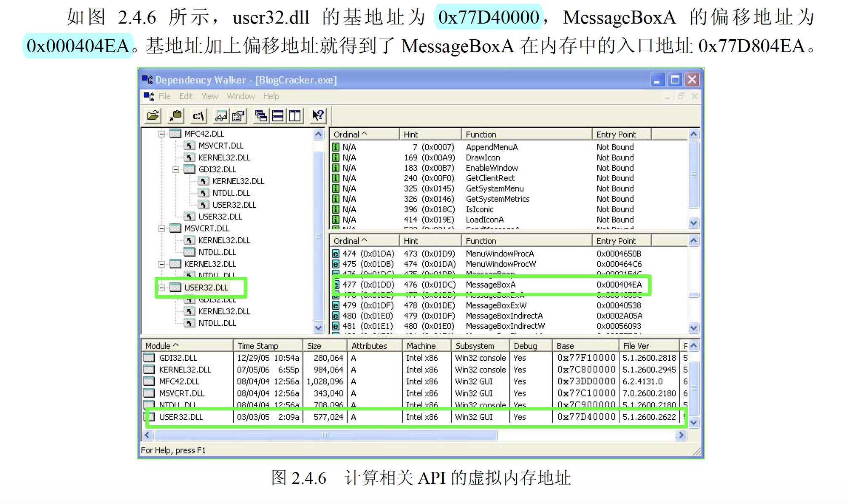Screen dimensions: 848x504
Task: Click the view module with glasses icon
Action: (x=221, y=115)
